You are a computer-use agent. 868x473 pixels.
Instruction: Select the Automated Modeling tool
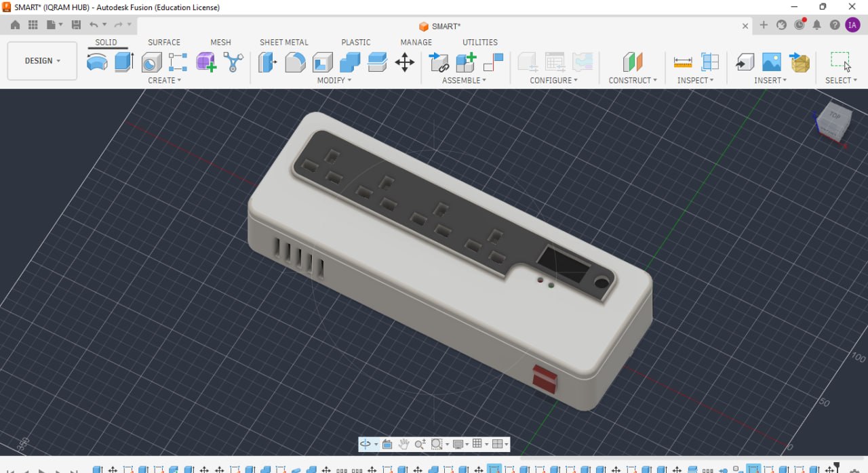pos(233,62)
